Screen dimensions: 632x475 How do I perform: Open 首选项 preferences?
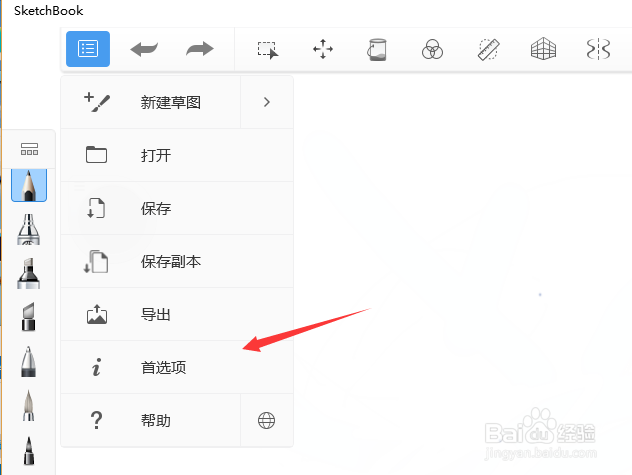(x=177, y=367)
